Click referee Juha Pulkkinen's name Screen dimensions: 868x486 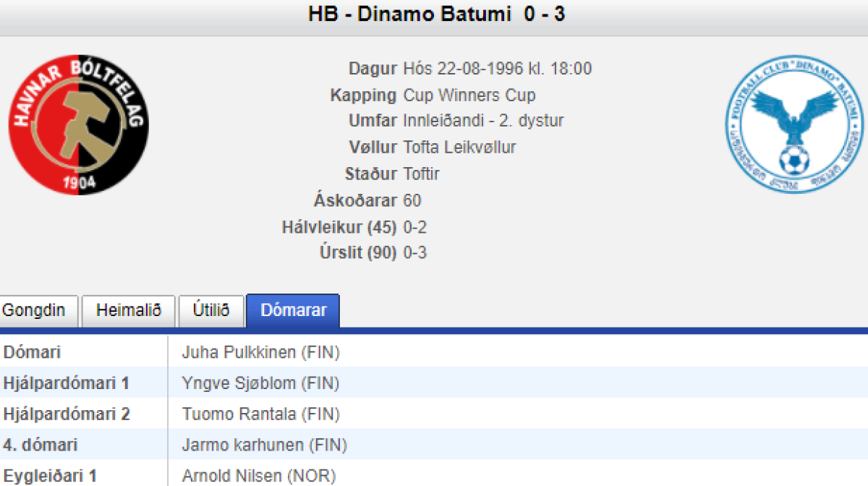pyautogui.click(x=260, y=353)
